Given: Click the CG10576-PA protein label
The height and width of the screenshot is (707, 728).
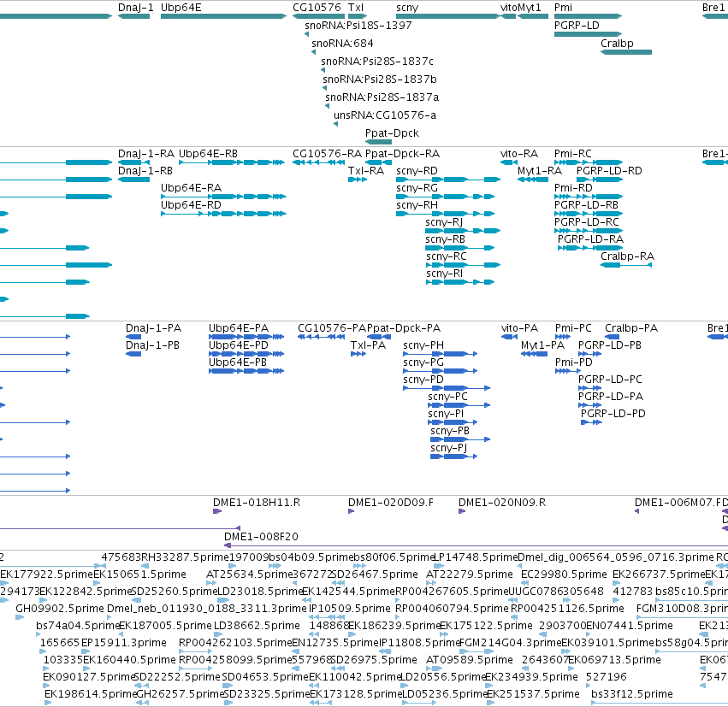Looking at the screenshot, I should (332, 328).
